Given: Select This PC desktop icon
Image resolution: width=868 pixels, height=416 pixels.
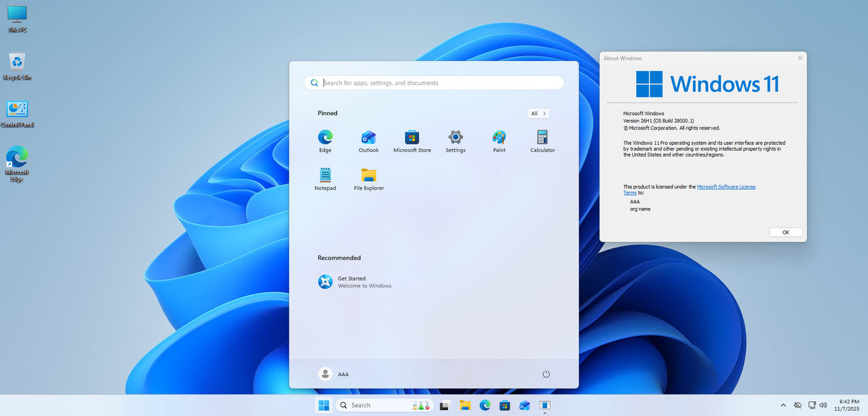Looking at the screenshot, I should pos(17,19).
